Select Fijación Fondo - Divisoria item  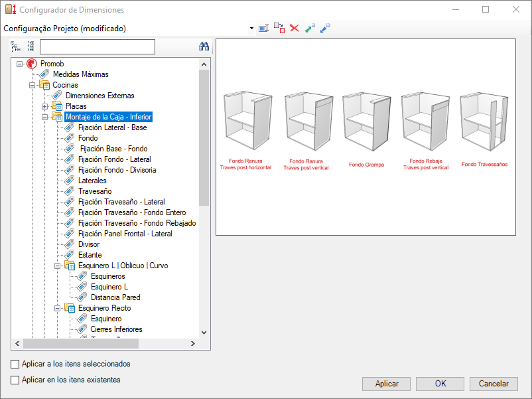[x=117, y=170]
